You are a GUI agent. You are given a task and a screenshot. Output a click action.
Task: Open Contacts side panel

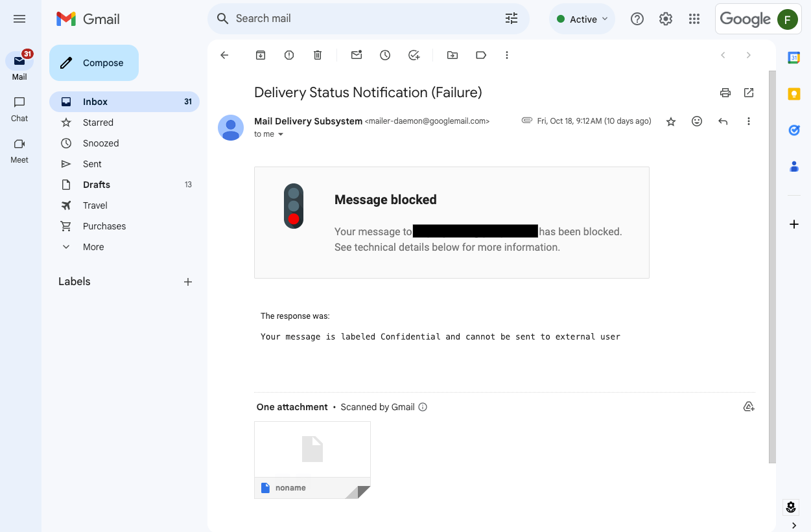[x=794, y=167]
